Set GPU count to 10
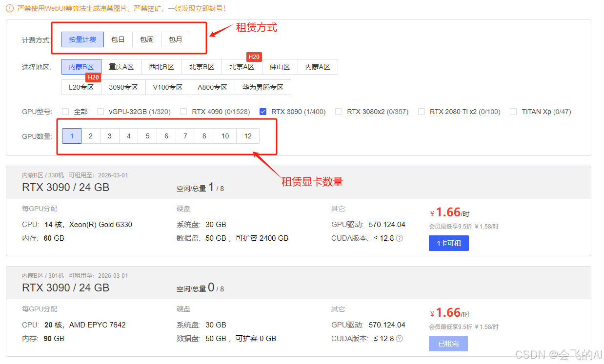 [225, 136]
